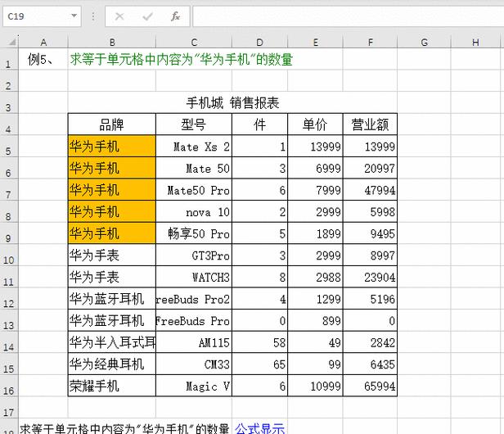Click the quantity 58 cell
Viewport: 504px width, 434px height.
point(259,342)
